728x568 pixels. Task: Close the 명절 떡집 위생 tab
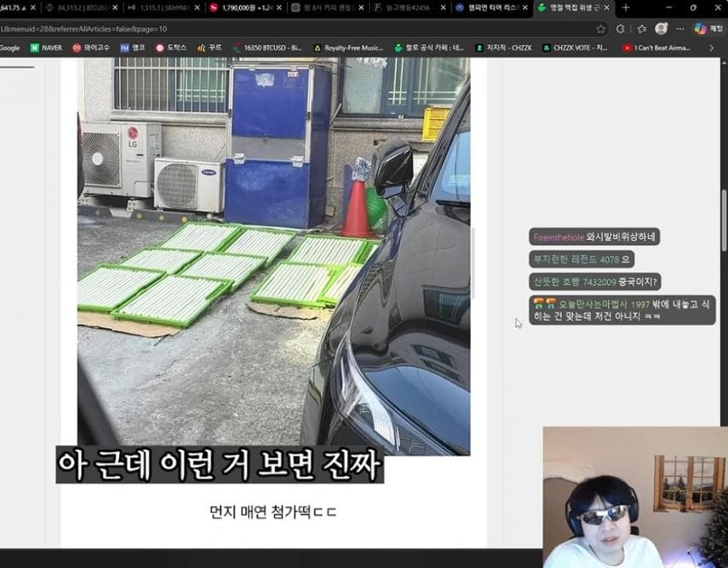(x=607, y=8)
